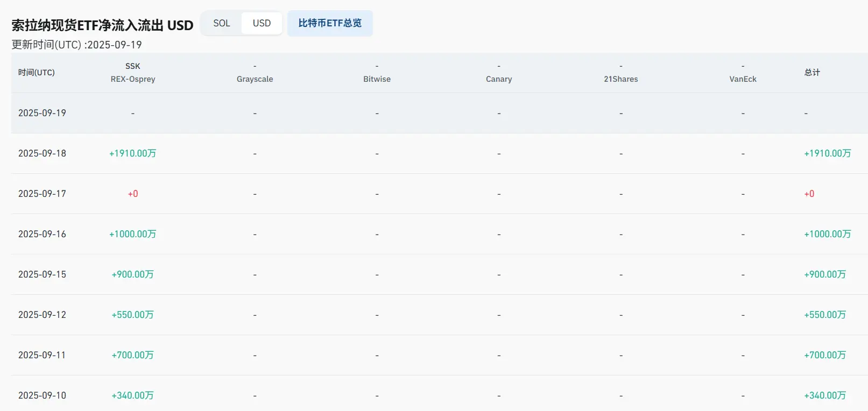Select the 2025-09-10 date cell
Screen dimensions: 868x411
42,395
